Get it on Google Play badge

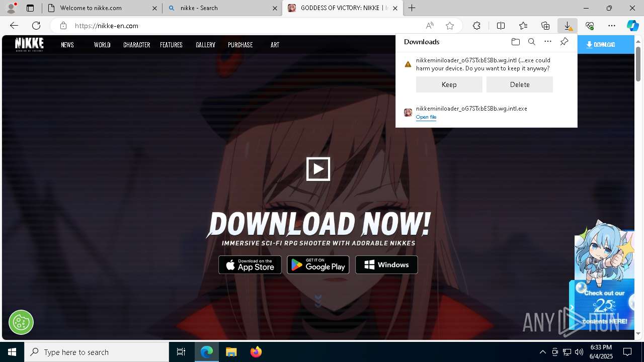coord(318,265)
